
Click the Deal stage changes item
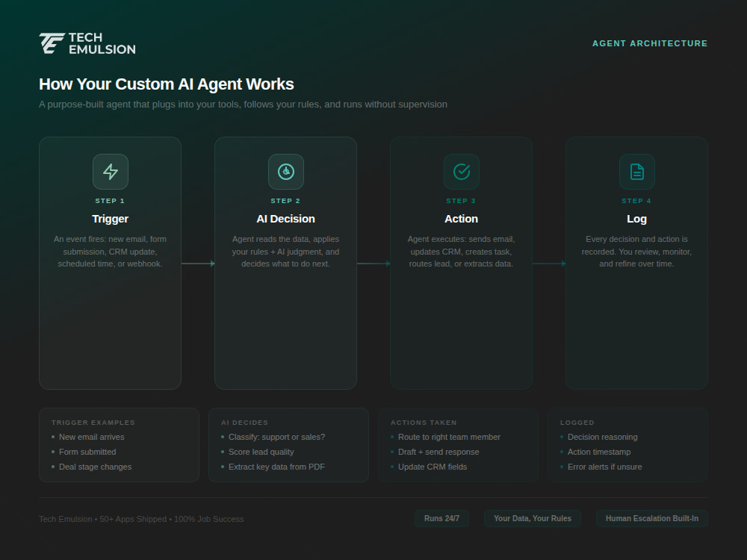coord(96,467)
